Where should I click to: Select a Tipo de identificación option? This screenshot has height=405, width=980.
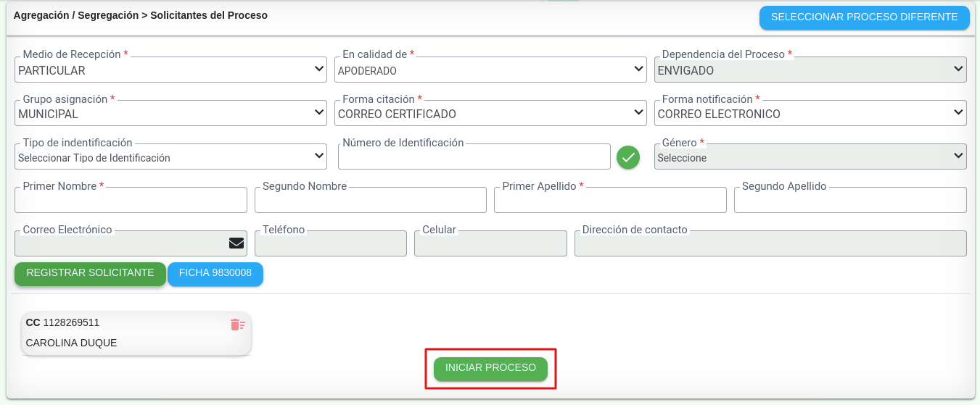(x=170, y=157)
